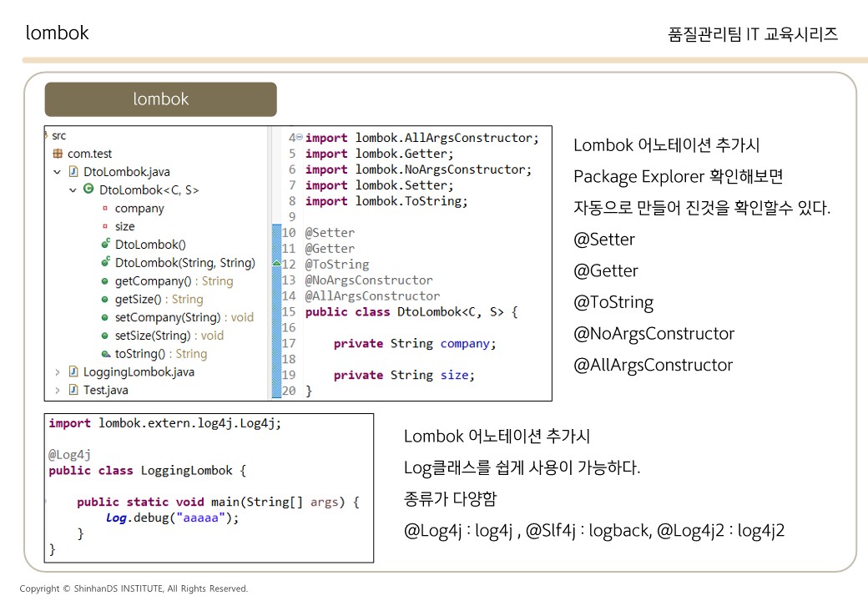Click the green method icon beside getSize()

(104, 300)
